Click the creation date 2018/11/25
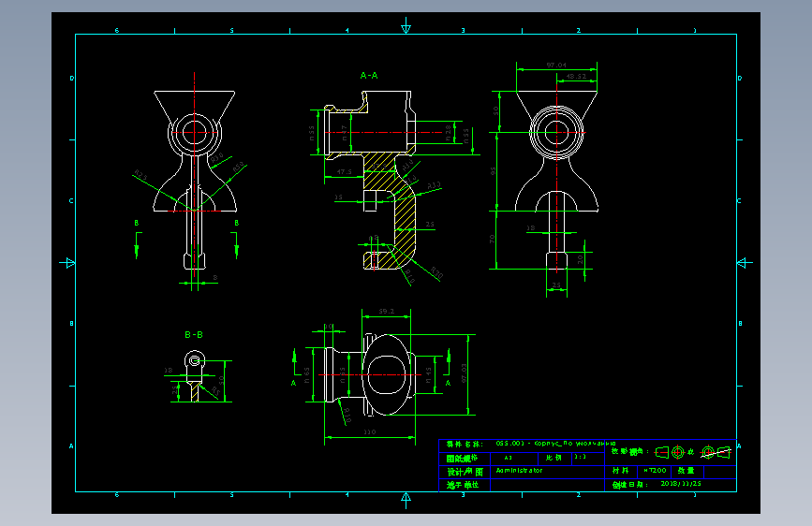812x526 pixels. tap(681, 484)
